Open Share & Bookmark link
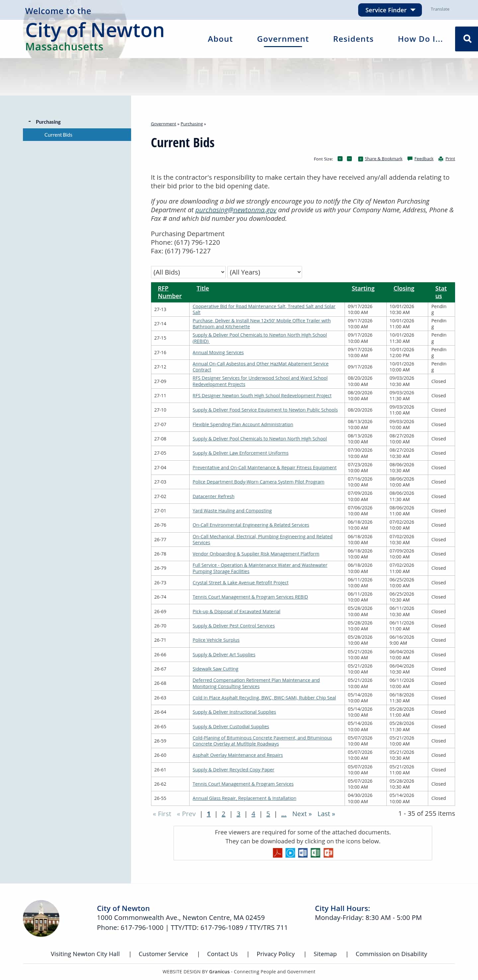This screenshot has width=478, height=980. point(383,159)
